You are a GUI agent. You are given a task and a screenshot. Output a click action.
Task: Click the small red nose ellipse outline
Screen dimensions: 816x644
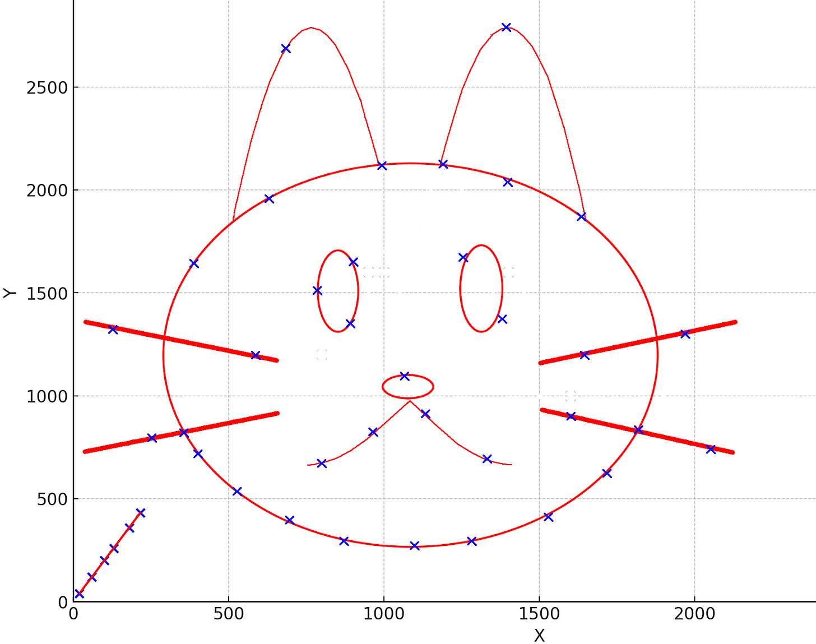[408, 387]
